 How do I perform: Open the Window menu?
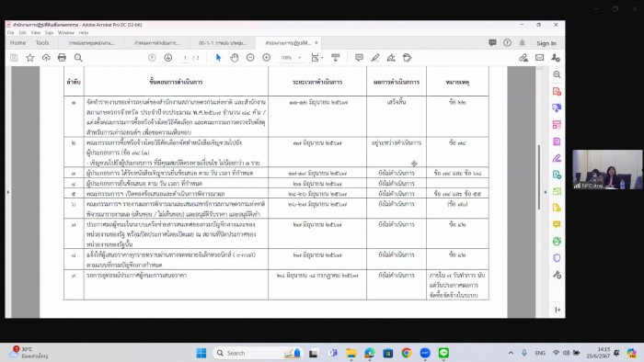[x=65, y=33]
